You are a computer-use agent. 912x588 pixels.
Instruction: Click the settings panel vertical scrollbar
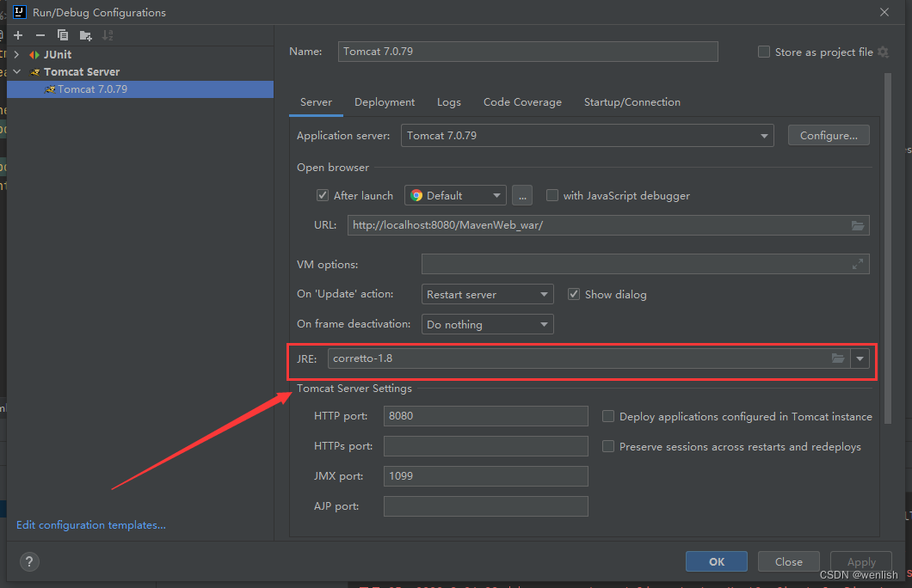click(x=888, y=248)
